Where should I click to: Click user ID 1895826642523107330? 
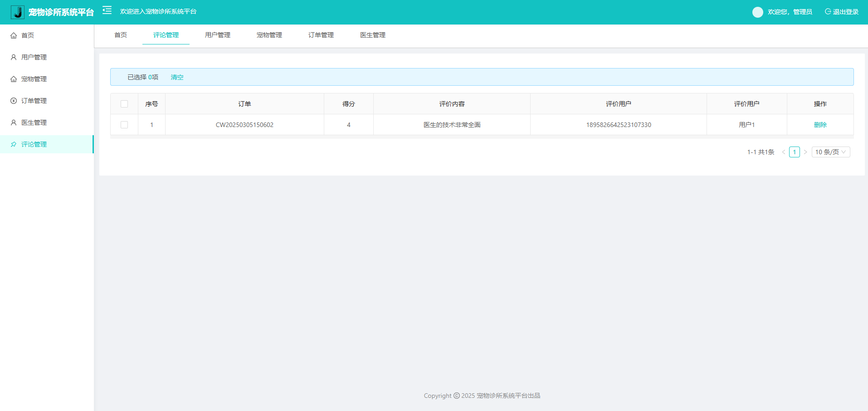(x=619, y=125)
